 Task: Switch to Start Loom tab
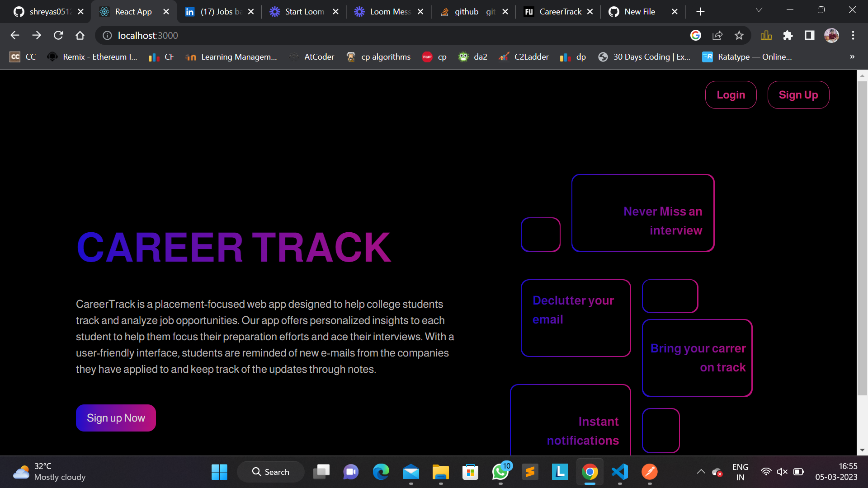point(304,12)
